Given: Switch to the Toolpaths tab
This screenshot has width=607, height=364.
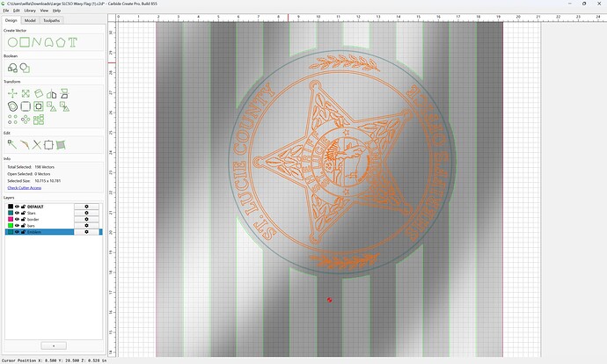Looking at the screenshot, I should click(52, 20).
